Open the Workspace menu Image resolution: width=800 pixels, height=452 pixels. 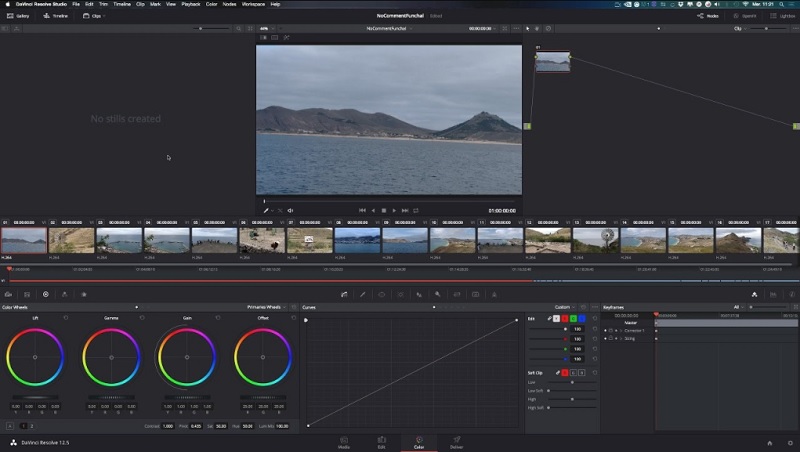point(253,4)
